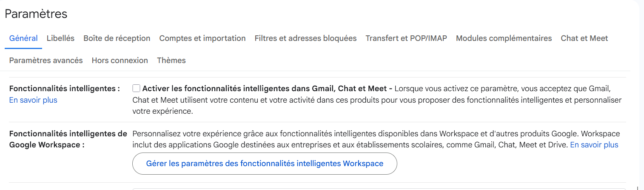644x190 pixels.
Task: Open the Boîte de réception tab
Action: tap(117, 38)
